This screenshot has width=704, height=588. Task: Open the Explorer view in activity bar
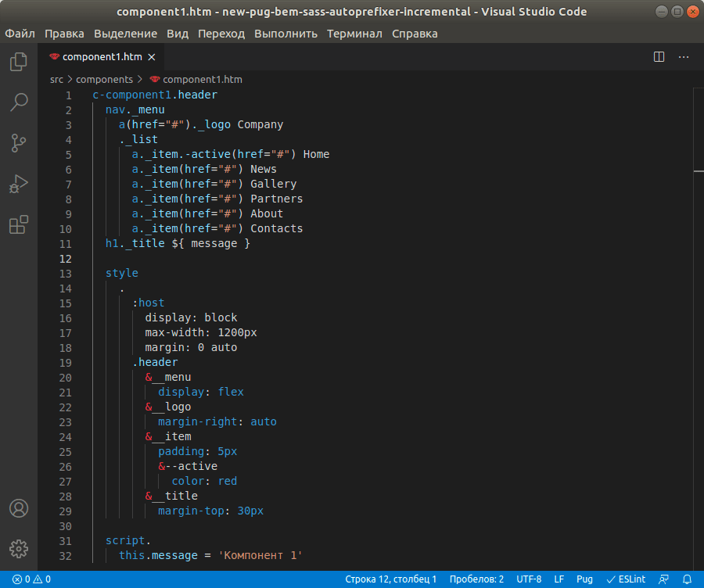pyautogui.click(x=19, y=62)
